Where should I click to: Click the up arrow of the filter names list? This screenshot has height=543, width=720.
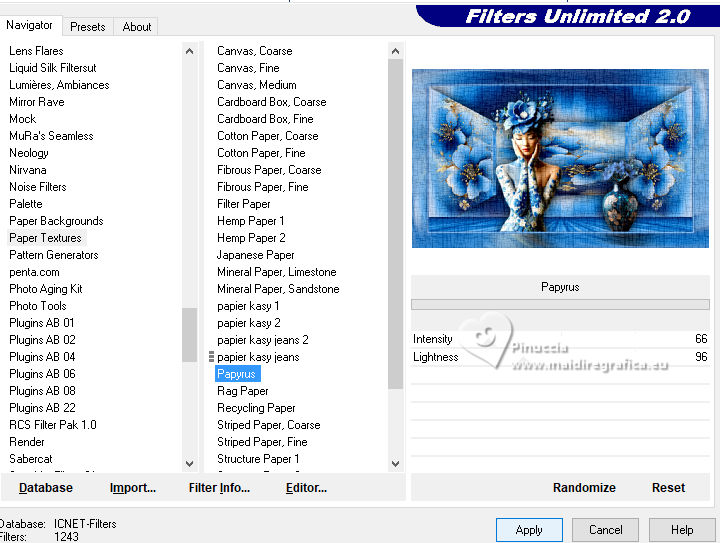click(x=395, y=51)
